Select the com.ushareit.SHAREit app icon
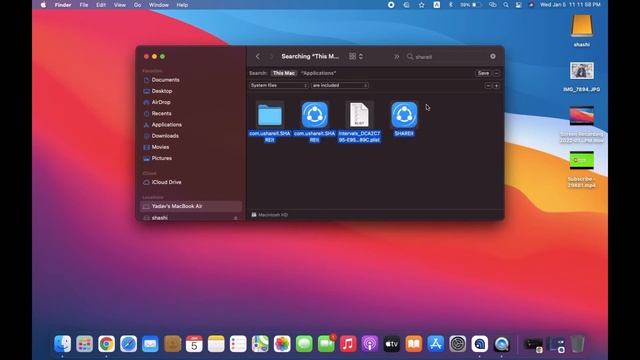This screenshot has height=360, width=640. tap(315, 115)
